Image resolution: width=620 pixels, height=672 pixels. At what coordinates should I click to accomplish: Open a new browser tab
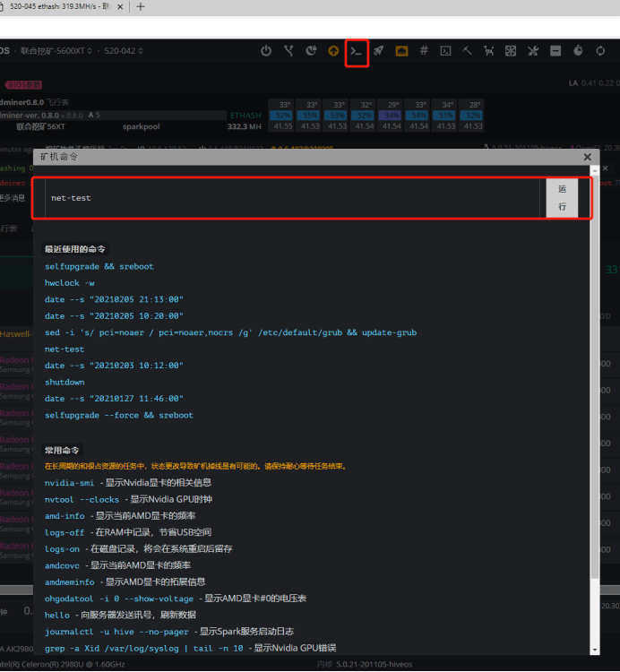point(140,6)
